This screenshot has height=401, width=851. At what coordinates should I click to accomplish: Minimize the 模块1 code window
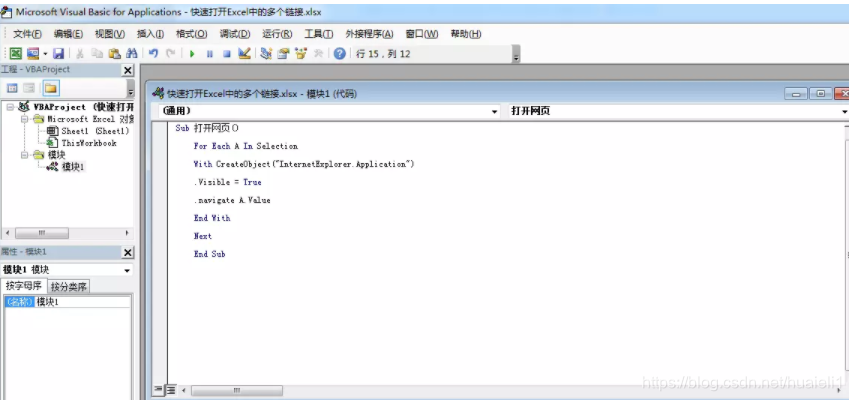[796, 94]
